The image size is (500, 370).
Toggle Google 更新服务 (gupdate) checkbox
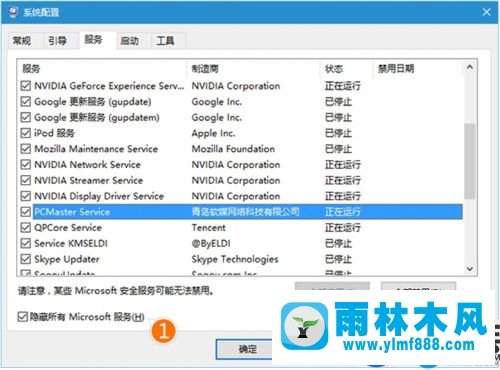click(x=26, y=101)
